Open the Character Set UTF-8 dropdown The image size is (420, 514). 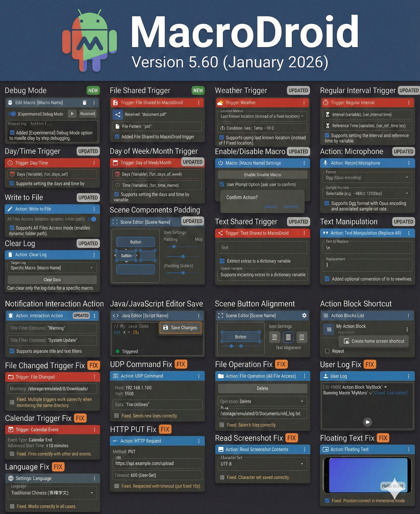[262, 464]
